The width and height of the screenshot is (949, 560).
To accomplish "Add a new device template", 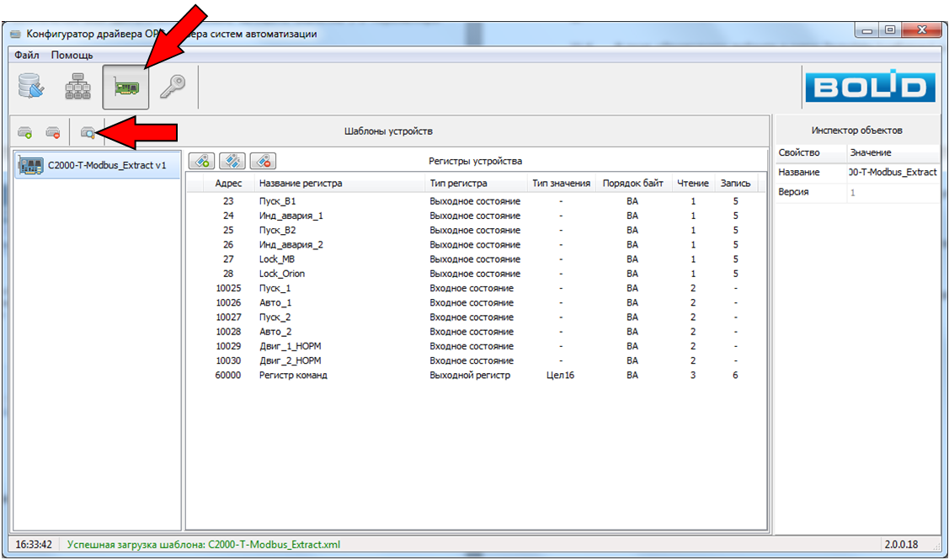I will tap(25, 132).
